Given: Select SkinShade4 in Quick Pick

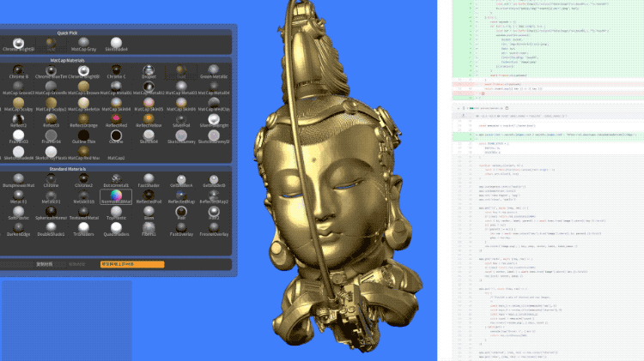Looking at the screenshot, I should click(116, 45).
